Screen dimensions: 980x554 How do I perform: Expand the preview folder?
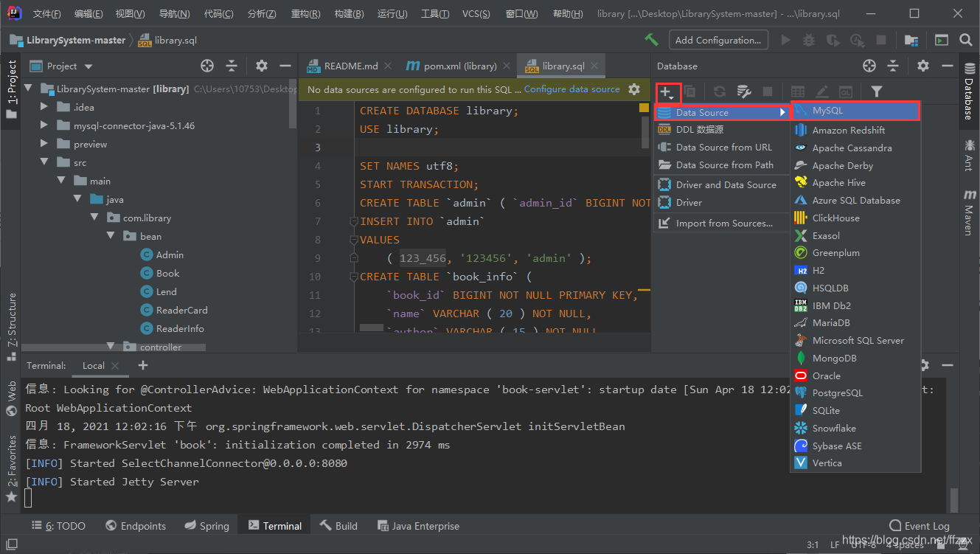point(45,144)
